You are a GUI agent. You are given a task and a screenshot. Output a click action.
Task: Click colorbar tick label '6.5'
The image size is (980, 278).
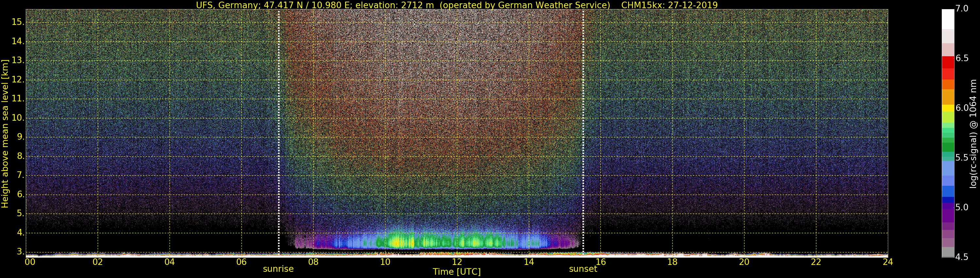tap(962, 58)
